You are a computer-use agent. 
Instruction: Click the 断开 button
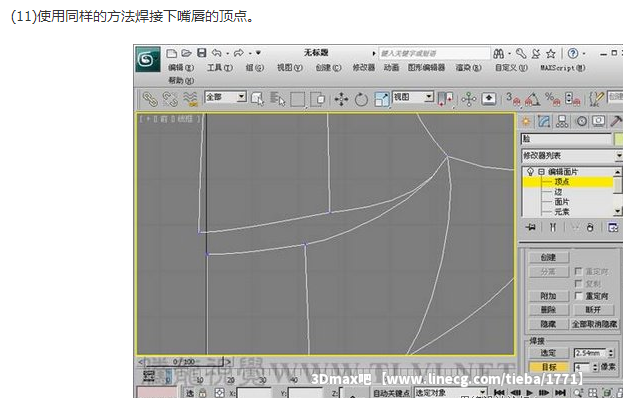tap(593, 309)
